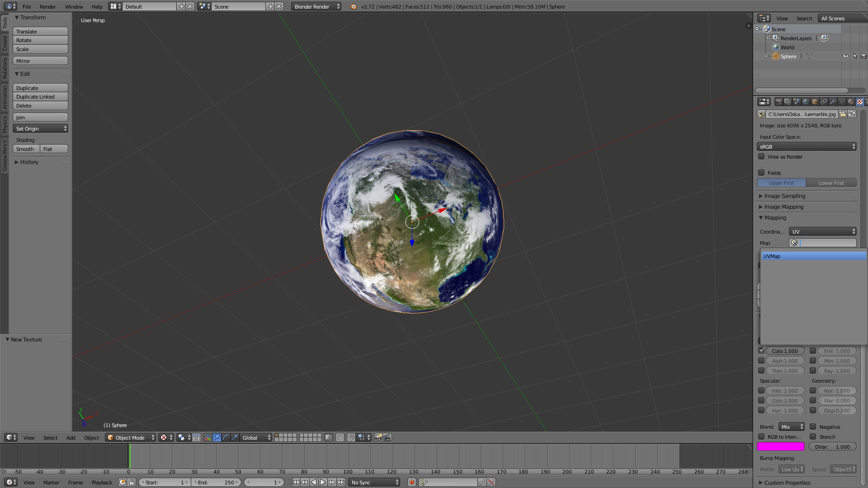Viewport: 868px width, 488px height.
Task: Enable the Negative checkbox
Action: point(813,427)
